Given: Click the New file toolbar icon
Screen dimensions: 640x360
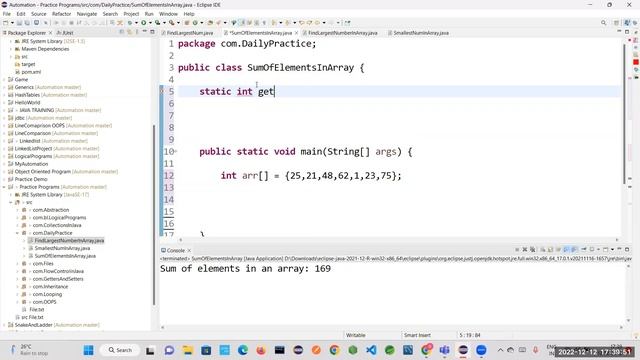Looking at the screenshot, I should pos(5,23).
